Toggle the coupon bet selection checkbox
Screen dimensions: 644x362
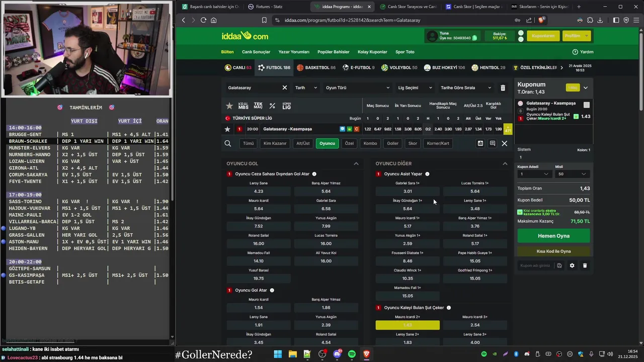(x=586, y=105)
